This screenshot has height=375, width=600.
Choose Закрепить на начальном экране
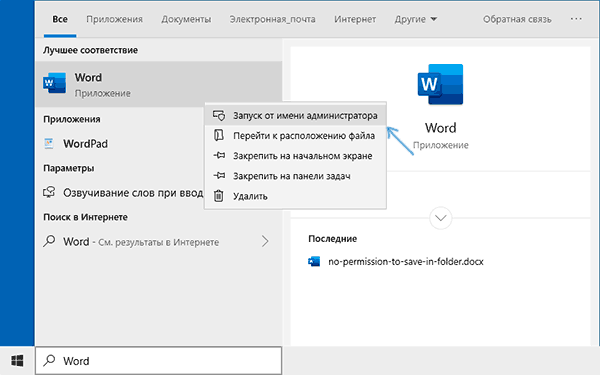pyautogui.click(x=295, y=156)
